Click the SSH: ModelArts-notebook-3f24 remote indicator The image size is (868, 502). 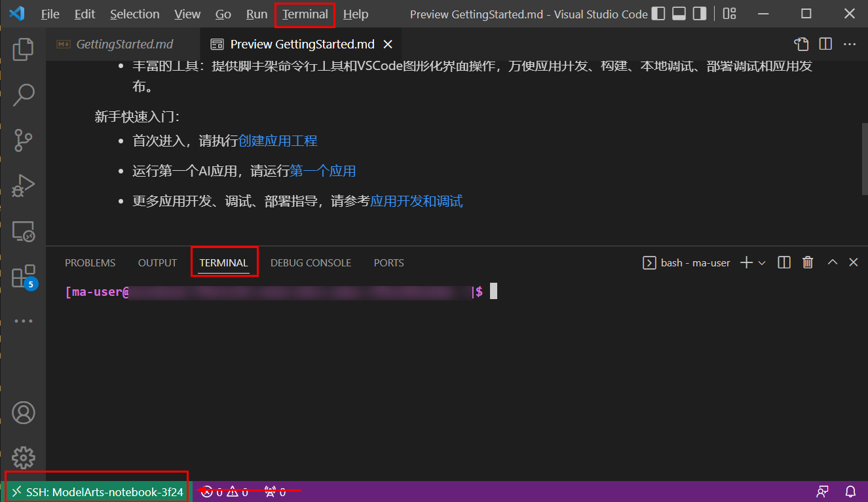[x=97, y=492]
